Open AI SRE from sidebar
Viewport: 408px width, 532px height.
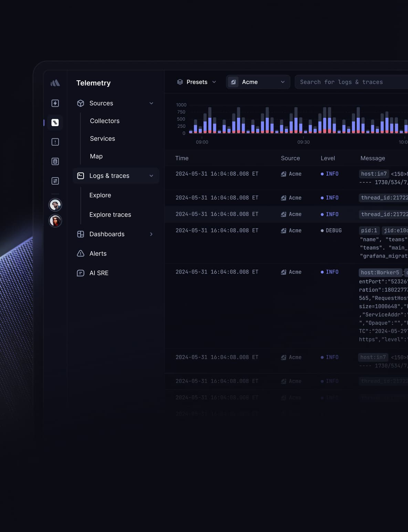point(99,273)
